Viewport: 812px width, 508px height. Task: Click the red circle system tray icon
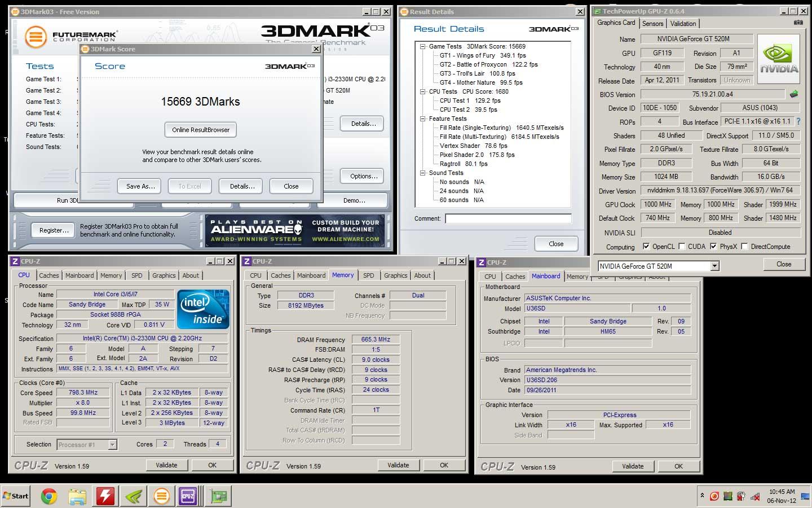tap(714, 496)
